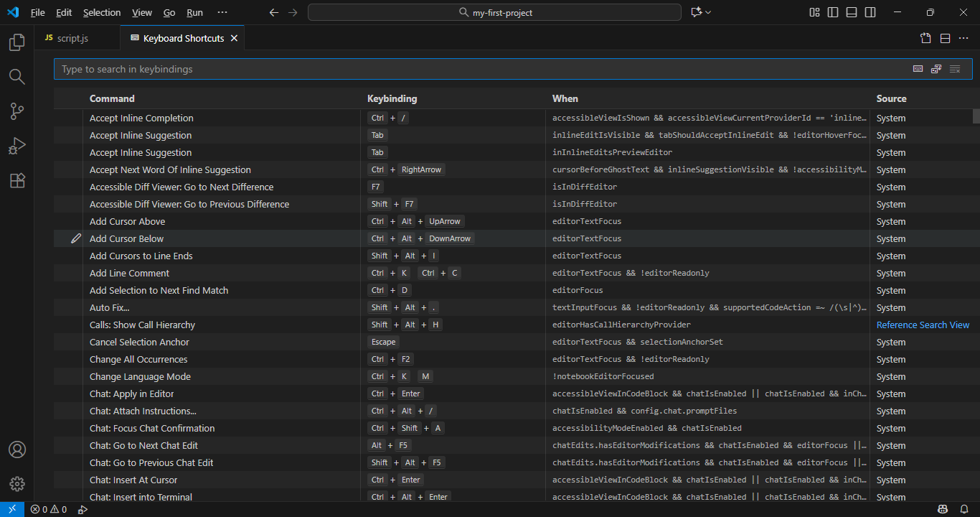This screenshot has height=517, width=980.
Task: Click the Open Keyboard Shortcuts JSON icon
Action: point(925,38)
